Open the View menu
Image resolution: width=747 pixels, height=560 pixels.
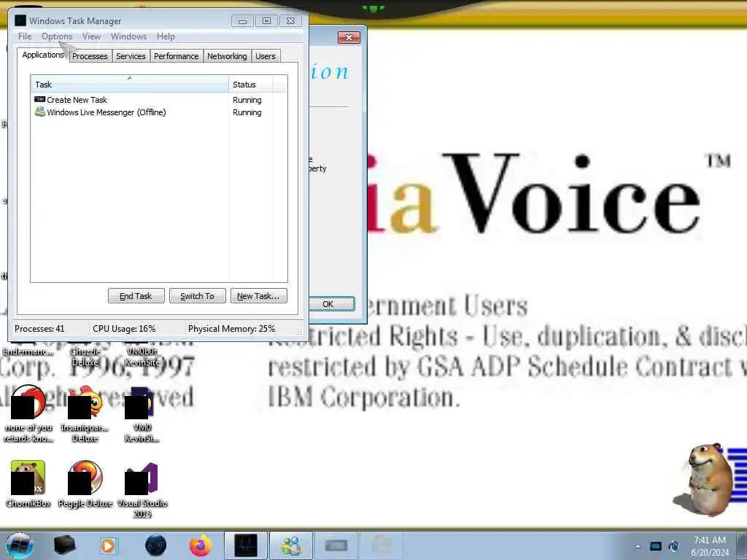[91, 36]
